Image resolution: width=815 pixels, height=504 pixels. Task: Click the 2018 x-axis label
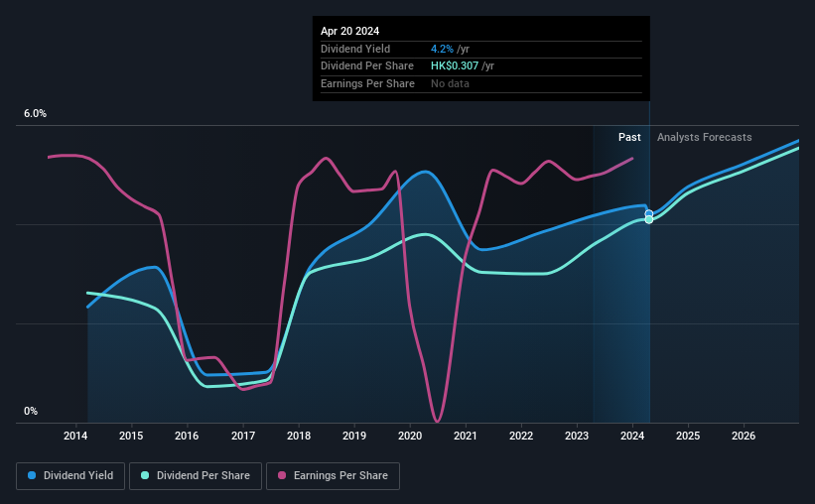click(x=299, y=436)
